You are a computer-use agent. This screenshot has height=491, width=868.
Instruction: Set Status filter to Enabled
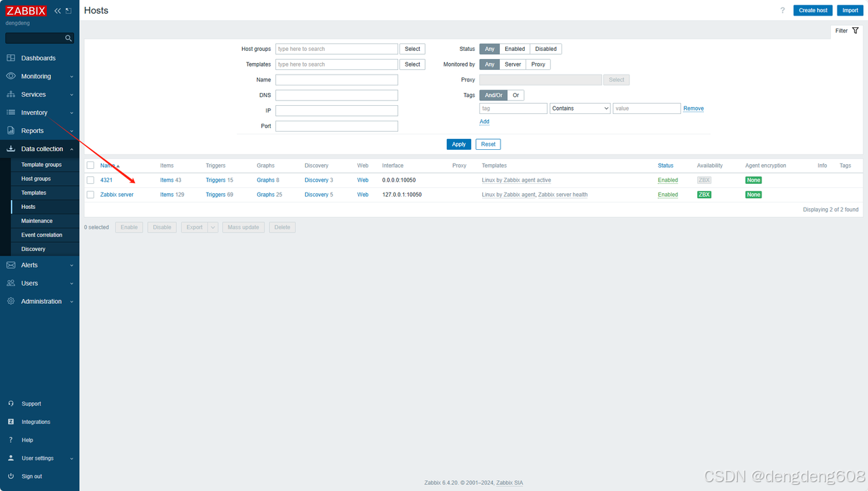click(x=515, y=49)
